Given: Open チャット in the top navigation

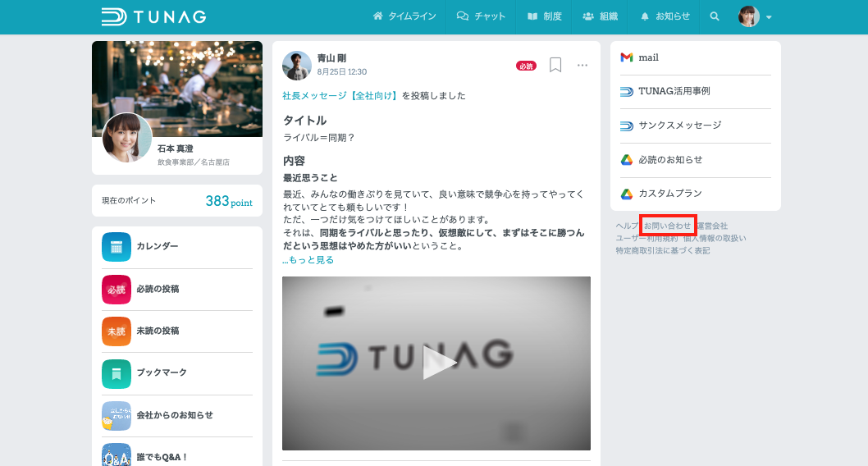Looking at the screenshot, I should point(481,16).
